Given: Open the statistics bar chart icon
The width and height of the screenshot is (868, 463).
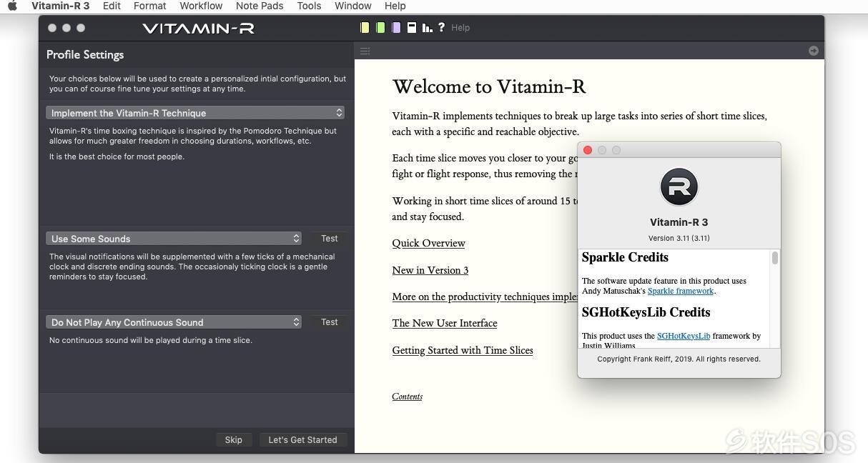Looking at the screenshot, I should pyautogui.click(x=427, y=28).
